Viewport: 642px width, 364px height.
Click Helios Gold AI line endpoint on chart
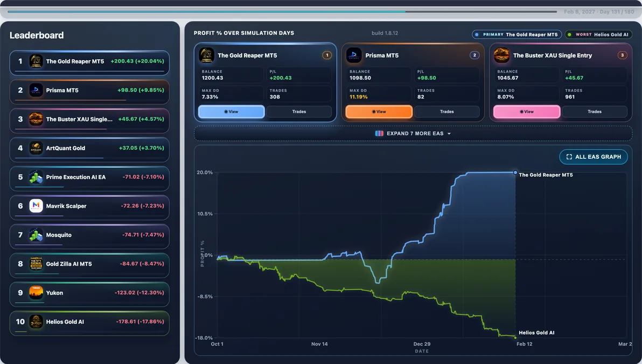(x=515, y=338)
